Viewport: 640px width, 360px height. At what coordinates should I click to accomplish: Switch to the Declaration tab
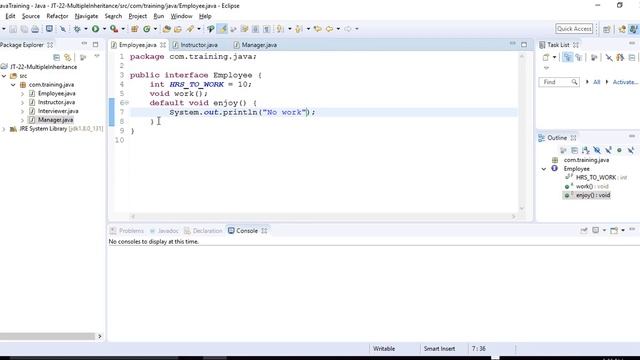203,231
